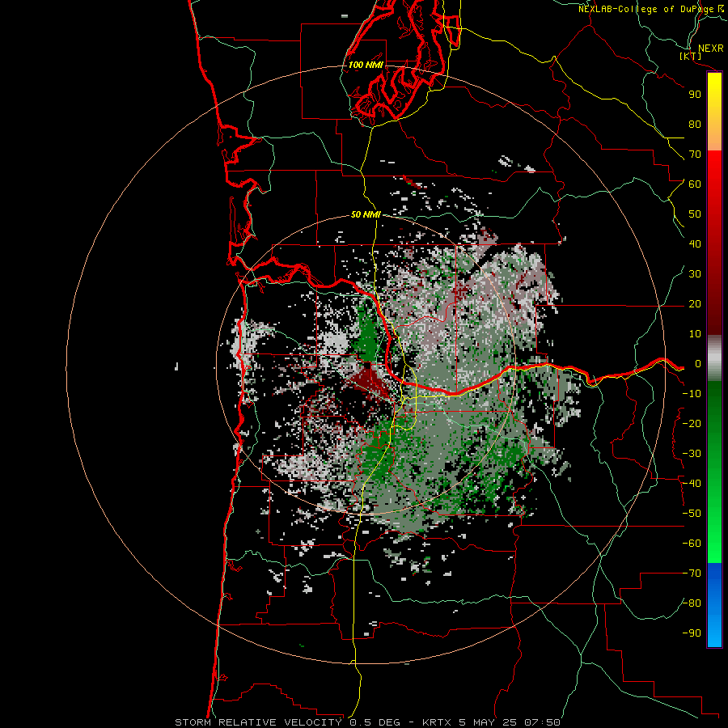Pick the "-50" velocity scale label
This screenshot has width=728, height=728.
tap(692, 514)
